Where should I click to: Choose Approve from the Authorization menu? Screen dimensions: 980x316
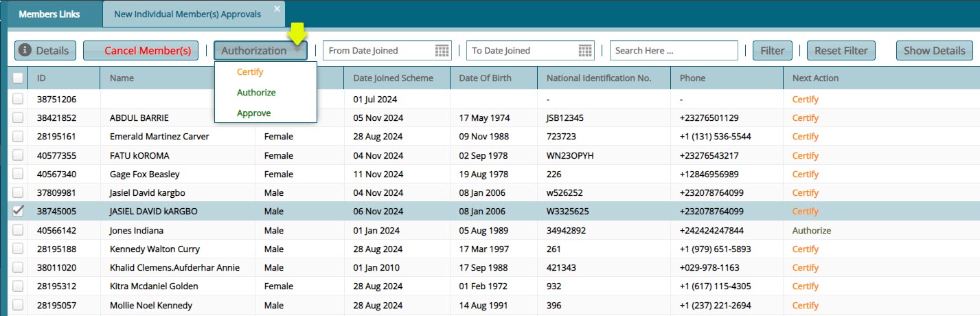[x=253, y=113]
